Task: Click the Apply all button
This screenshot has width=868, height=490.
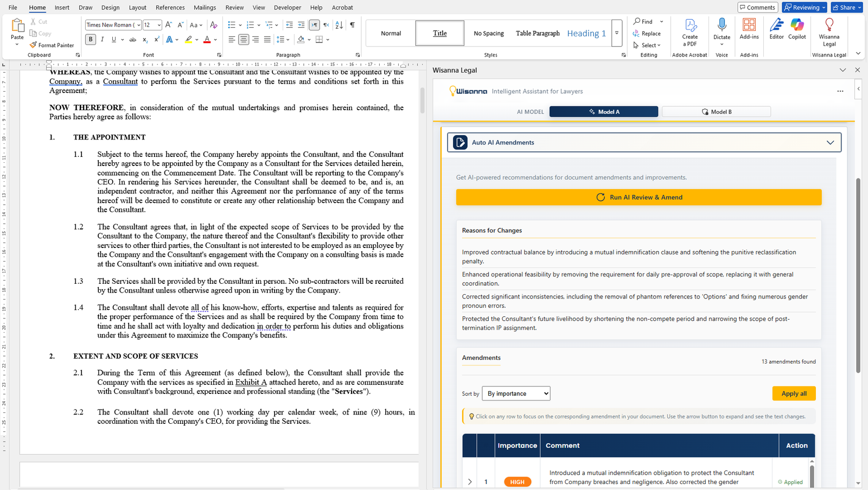Action: (x=793, y=393)
